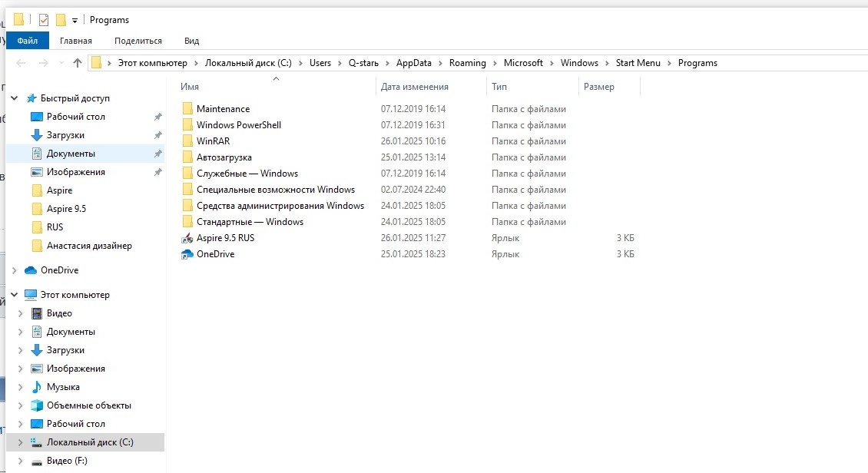Switch to the Главная ribbon tab

point(76,41)
